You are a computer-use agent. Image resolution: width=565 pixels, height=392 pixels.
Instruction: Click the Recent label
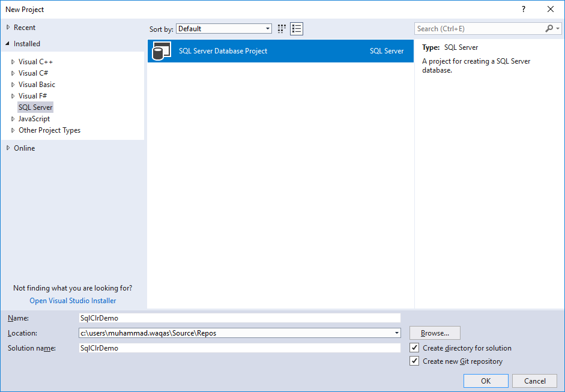pyautogui.click(x=25, y=28)
